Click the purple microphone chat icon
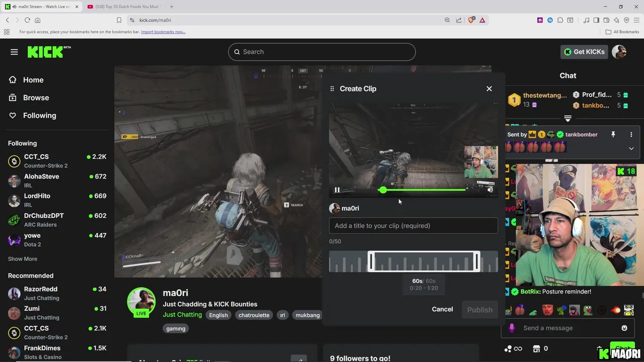 pyautogui.click(x=512, y=328)
